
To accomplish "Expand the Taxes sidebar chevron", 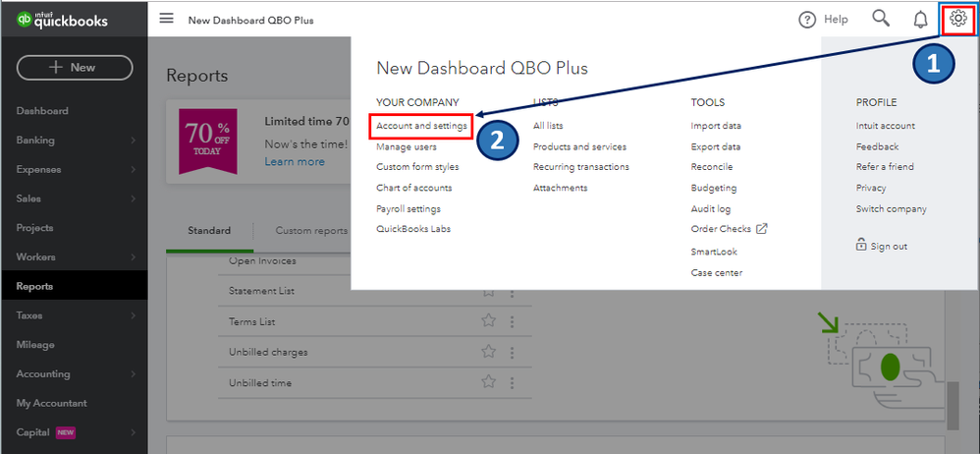I will 134,315.
